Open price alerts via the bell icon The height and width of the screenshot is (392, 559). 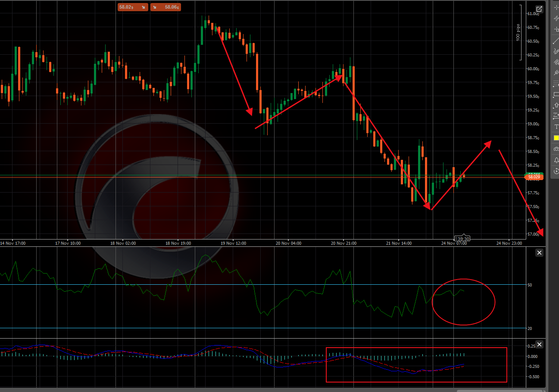pyautogui.click(x=556, y=160)
